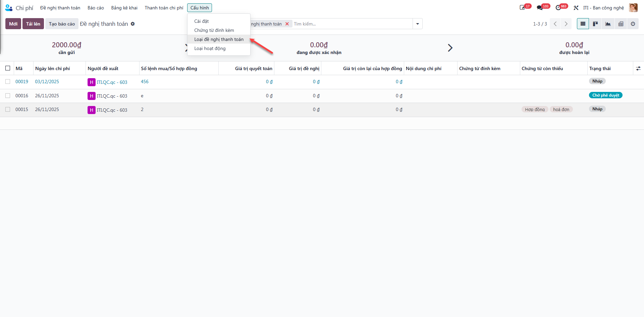
Task: Choose Cài đặt in dropdown
Action: point(219,21)
